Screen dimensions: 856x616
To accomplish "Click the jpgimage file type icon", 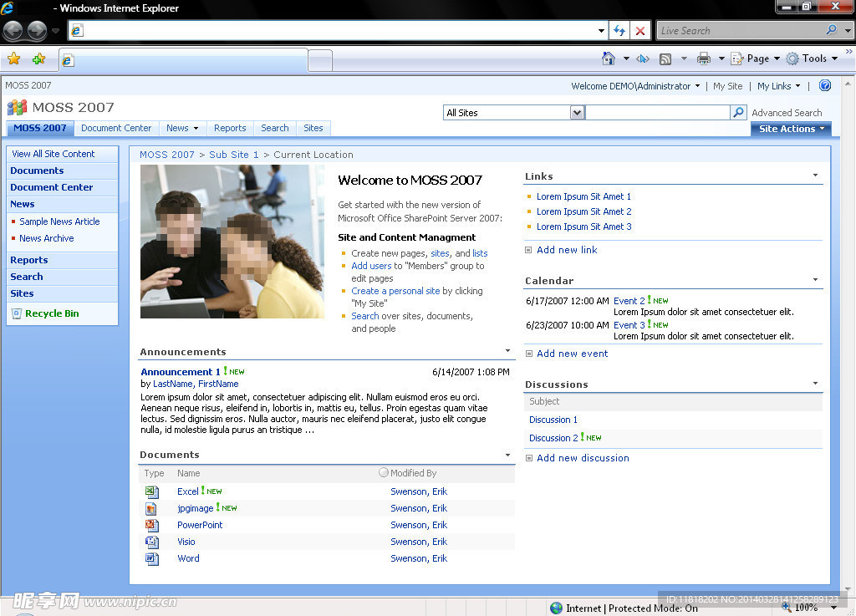I will (x=151, y=508).
